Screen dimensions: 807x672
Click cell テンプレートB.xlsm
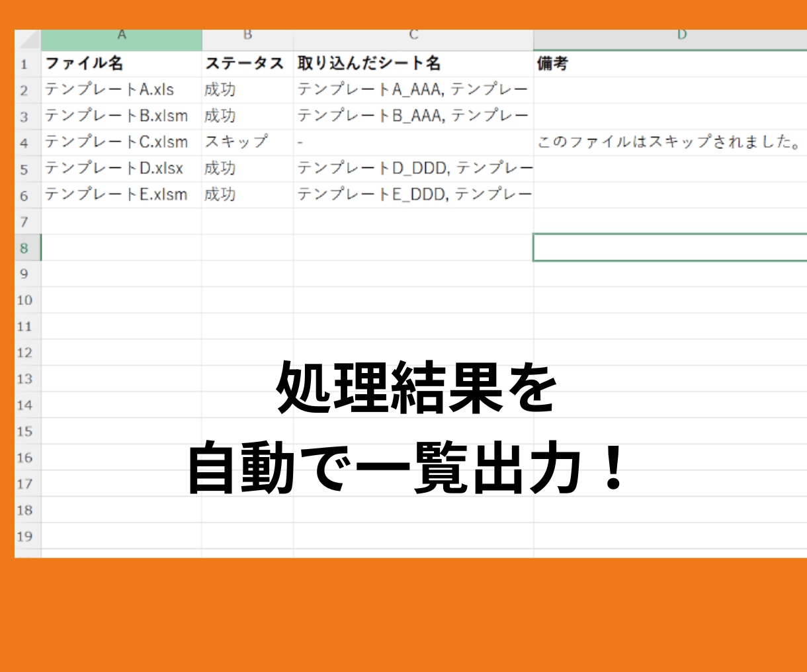[x=122, y=116]
